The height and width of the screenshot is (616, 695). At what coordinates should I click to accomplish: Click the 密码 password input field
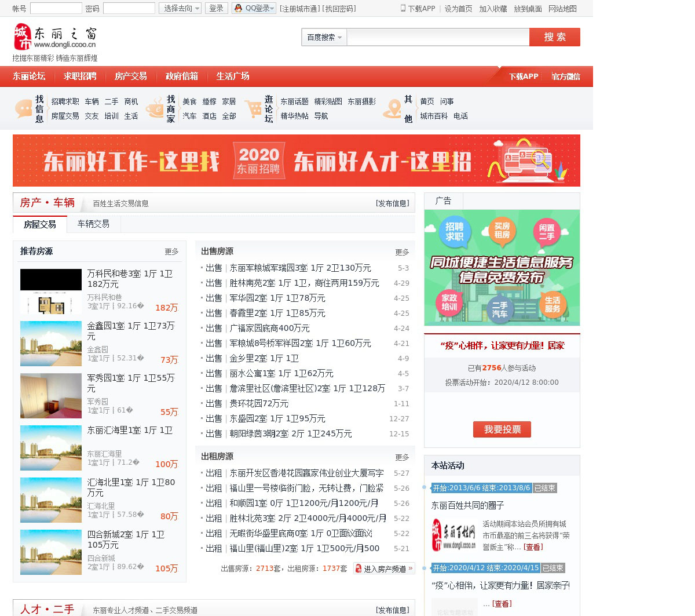[x=129, y=8]
